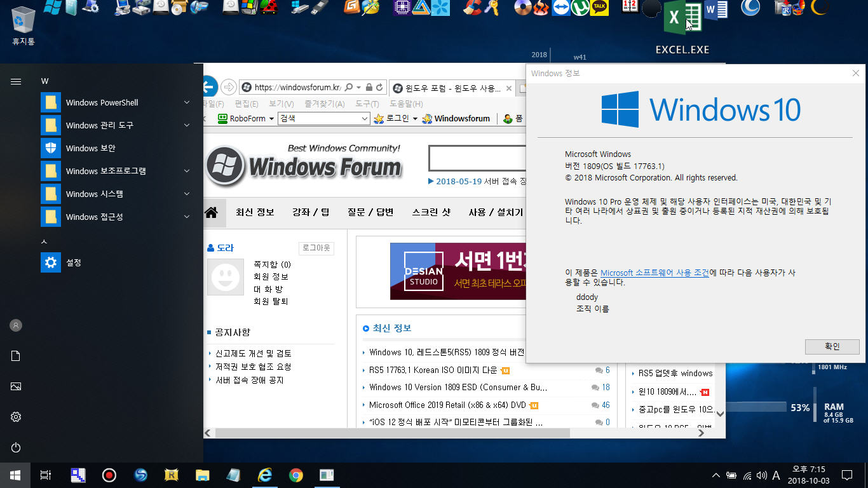Click the Windows Start button on taskbar
The height and width of the screenshot is (488, 868).
[15, 475]
